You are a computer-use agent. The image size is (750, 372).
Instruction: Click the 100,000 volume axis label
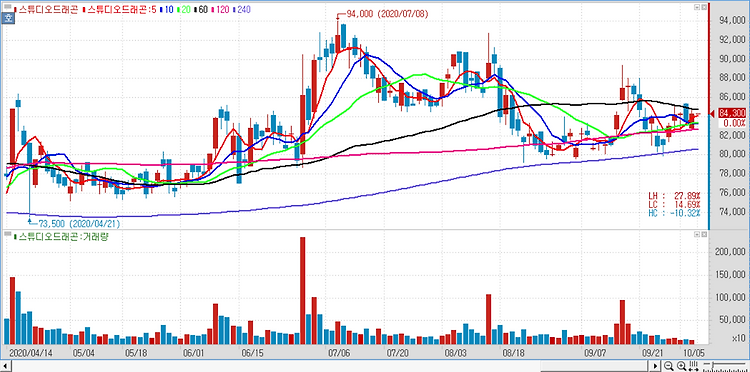(731, 297)
